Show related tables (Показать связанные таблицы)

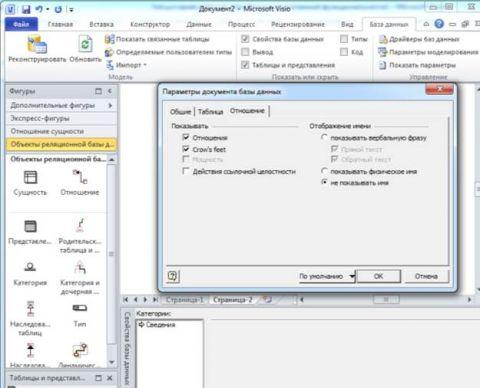[x=157, y=39]
